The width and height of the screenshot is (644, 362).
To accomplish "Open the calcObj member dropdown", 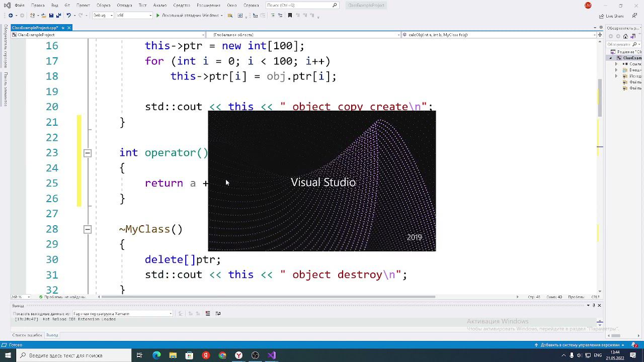I will click(x=499, y=35).
